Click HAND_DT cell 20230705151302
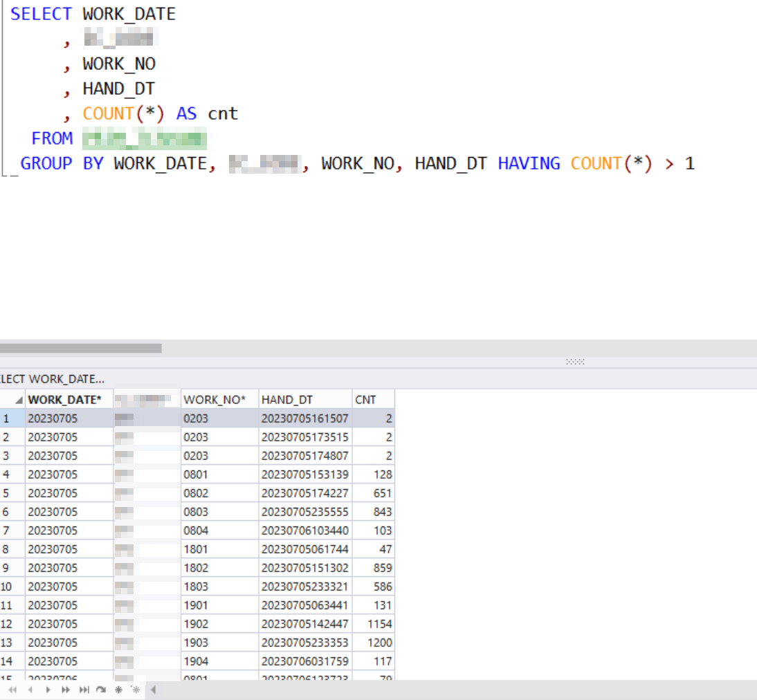The height and width of the screenshot is (700, 757). click(305, 568)
